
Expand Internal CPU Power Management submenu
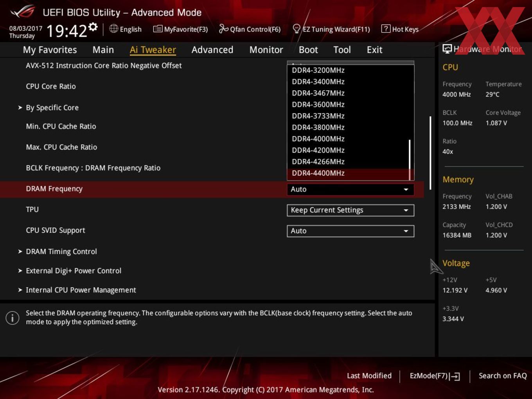point(81,290)
